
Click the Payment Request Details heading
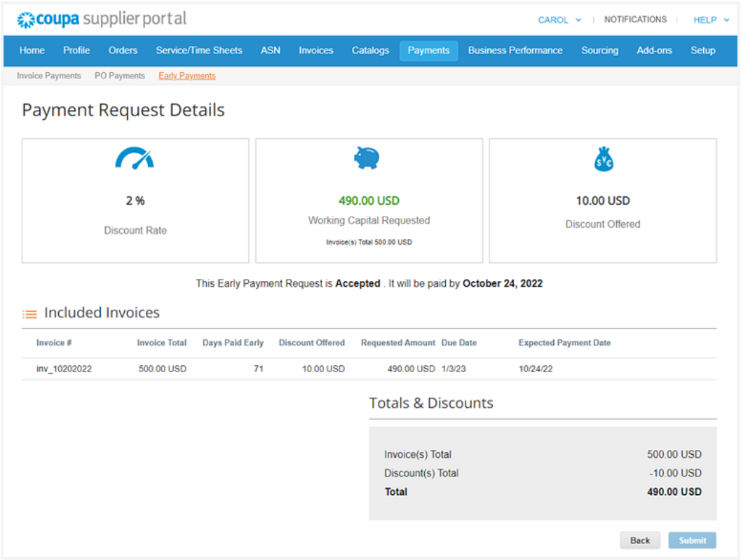(x=123, y=110)
